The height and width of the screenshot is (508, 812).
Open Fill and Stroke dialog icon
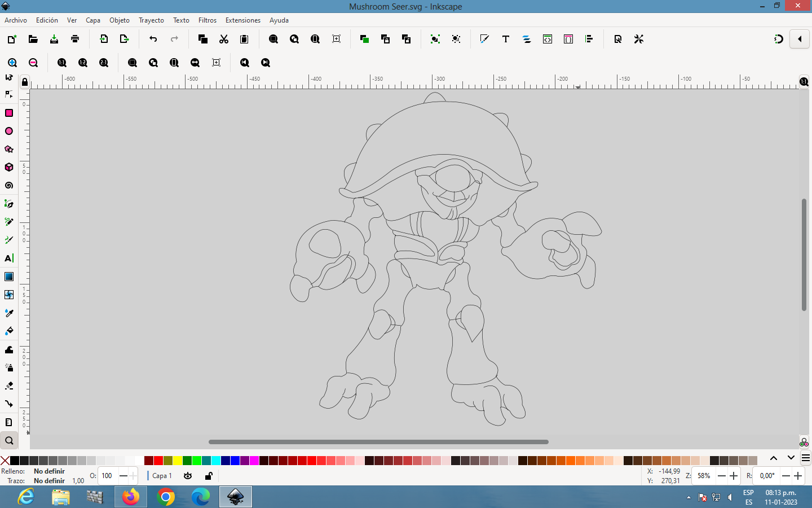[484, 39]
